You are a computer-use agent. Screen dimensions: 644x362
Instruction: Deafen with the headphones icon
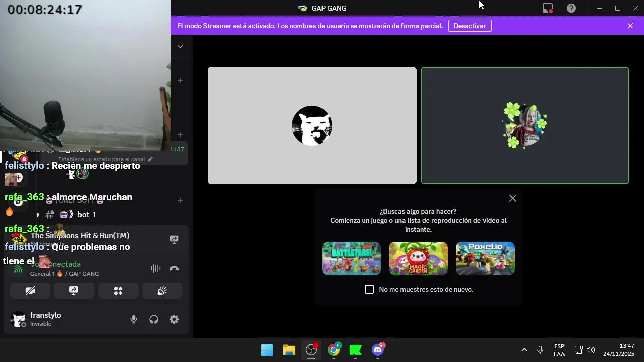click(154, 319)
